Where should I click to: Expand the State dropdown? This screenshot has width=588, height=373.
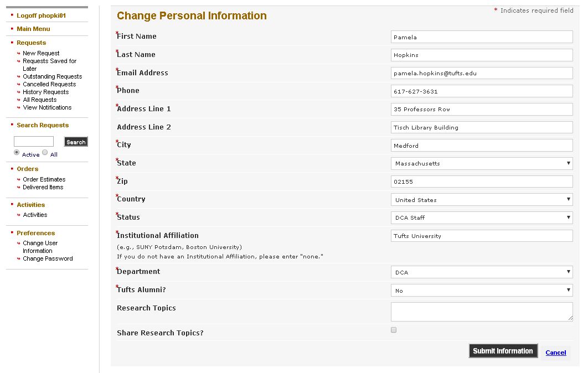[x=482, y=163]
